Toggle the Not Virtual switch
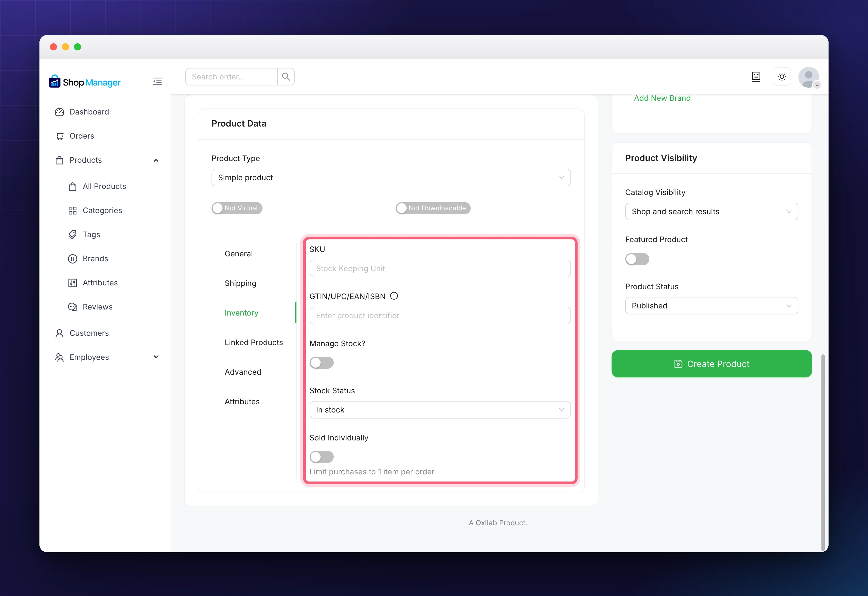This screenshot has width=868, height=596. tap(237, 208)
